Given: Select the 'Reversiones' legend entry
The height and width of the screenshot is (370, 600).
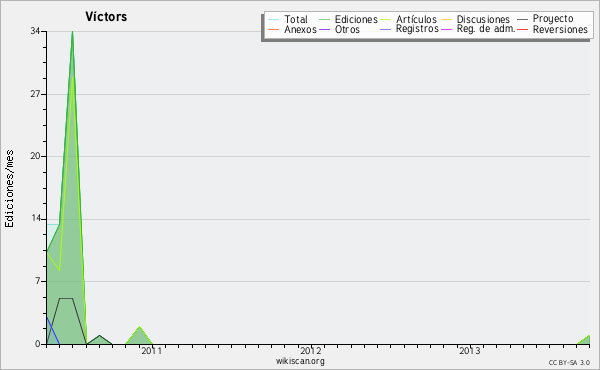Looking at the screenshot, I should click(560, 29).
